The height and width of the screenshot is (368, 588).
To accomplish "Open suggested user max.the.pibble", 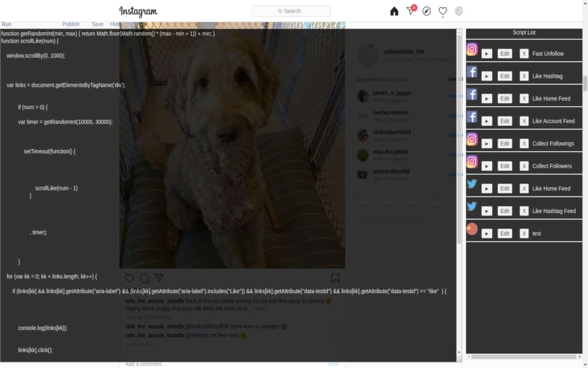I will 390,151.
